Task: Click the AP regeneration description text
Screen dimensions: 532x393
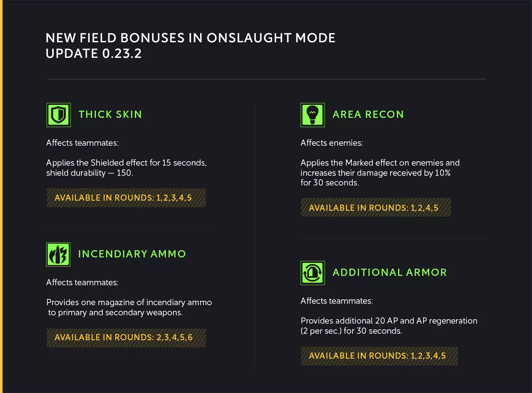Action: tap(389, 326)
